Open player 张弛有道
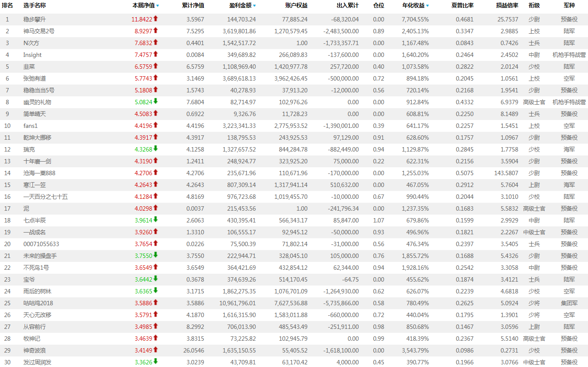588x367 pixels. (35, 78)
